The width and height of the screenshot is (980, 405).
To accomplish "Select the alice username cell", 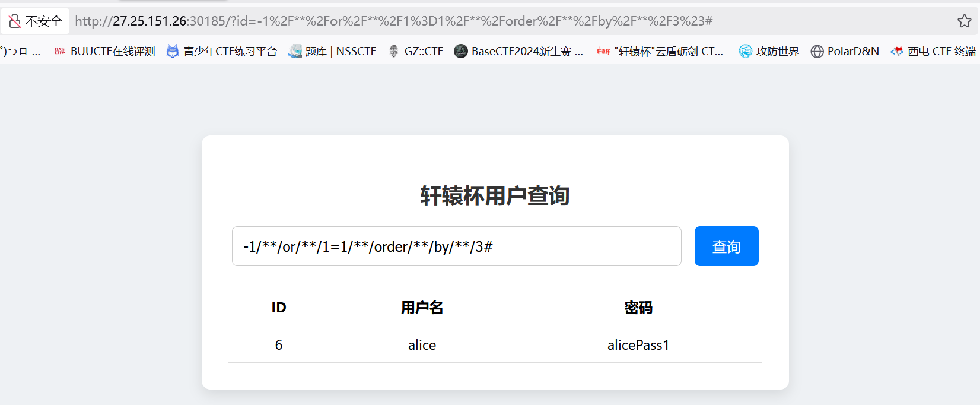I will (422, 345).
